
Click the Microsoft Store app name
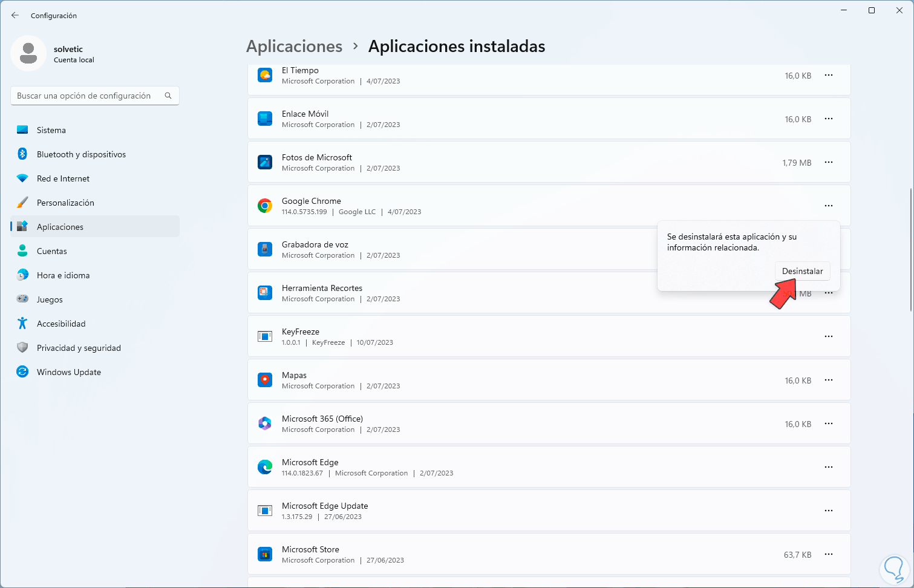click(x=310, y=549)
